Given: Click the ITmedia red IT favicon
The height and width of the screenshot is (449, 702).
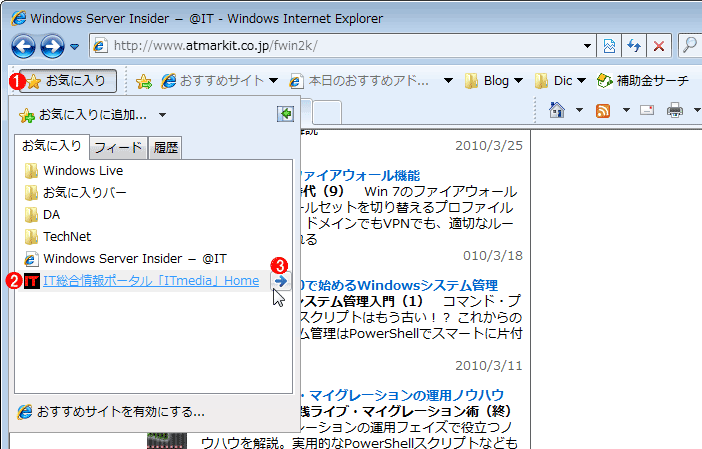Looking at the screenshot, I should click(x=32, y=281).
